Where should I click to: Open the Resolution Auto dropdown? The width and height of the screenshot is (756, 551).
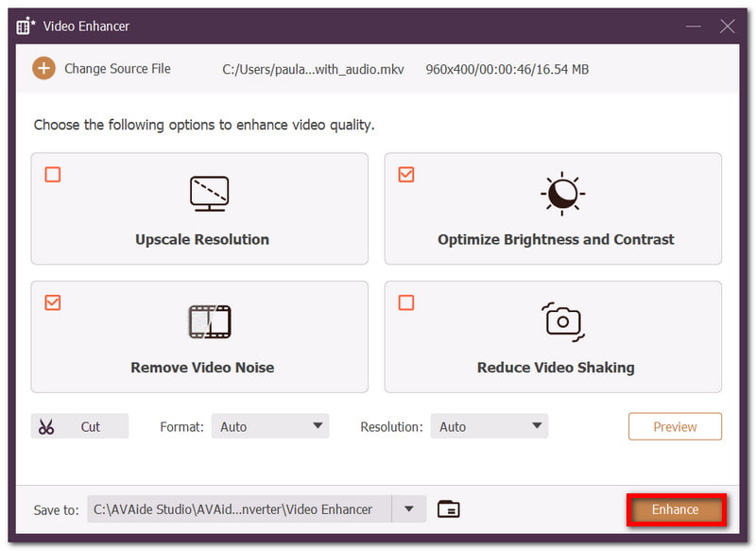pyautogui.click(x=489, y=426)
